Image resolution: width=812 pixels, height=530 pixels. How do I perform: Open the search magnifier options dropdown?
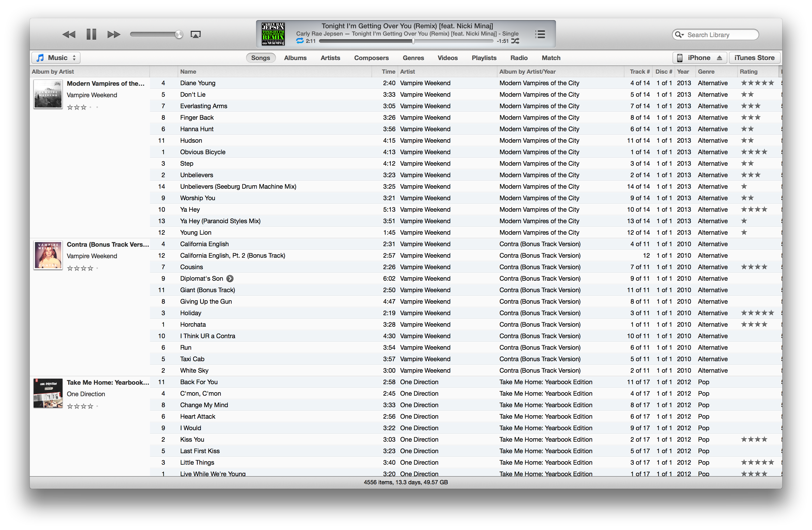(679, 35)
